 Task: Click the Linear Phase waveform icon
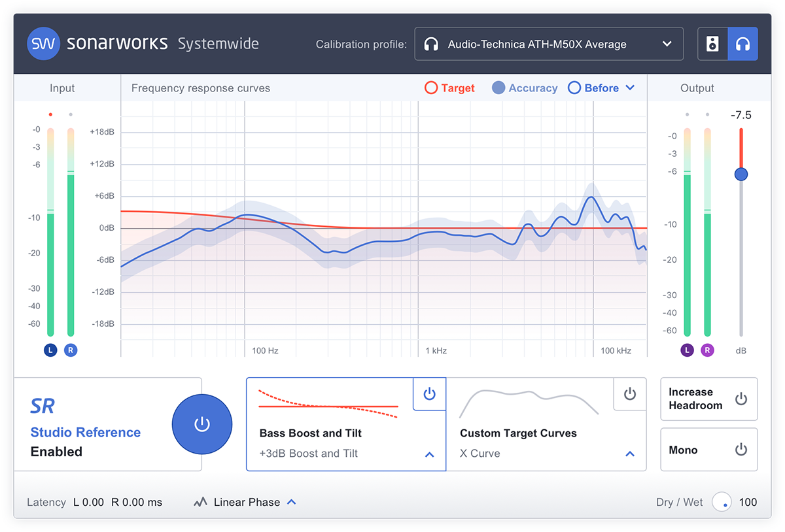pyautogui.click(x=200, y=503)
